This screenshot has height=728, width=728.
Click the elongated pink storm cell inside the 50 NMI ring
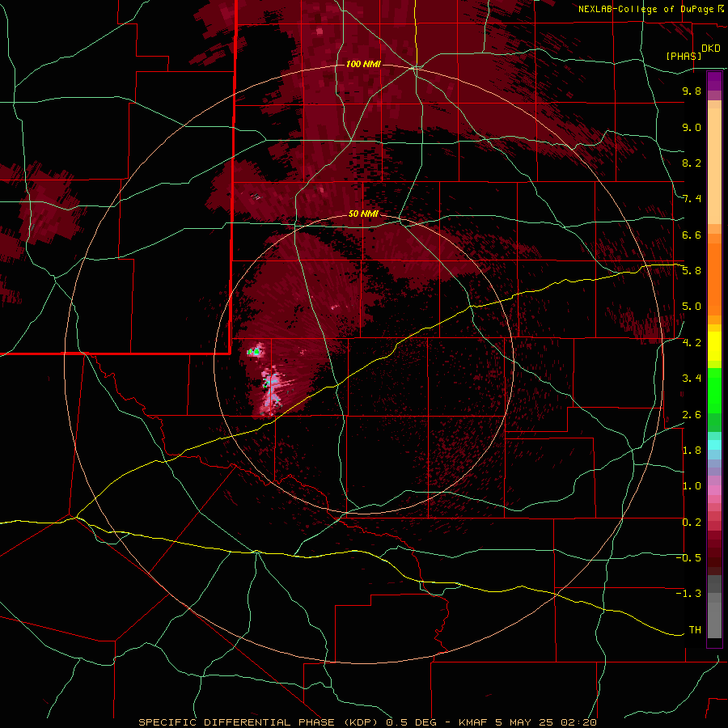(271, 391)
